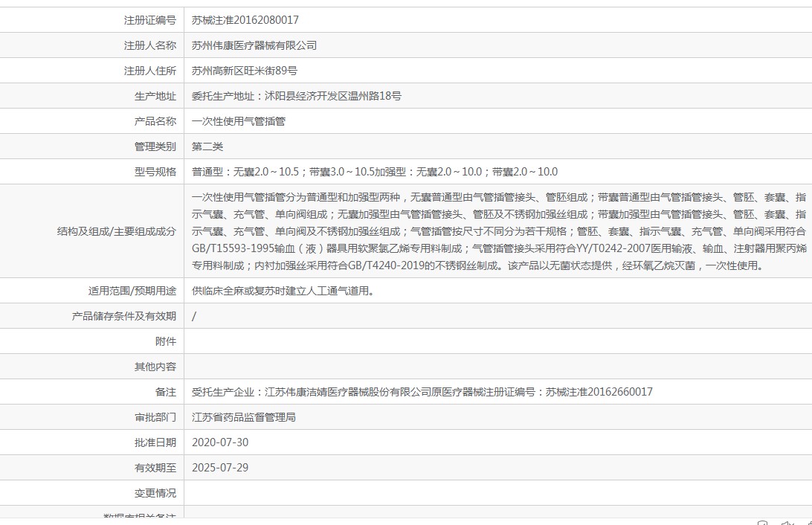Select management class value 第二类
812x525 pixels.
pyautogui.click(x=207, y=146)
